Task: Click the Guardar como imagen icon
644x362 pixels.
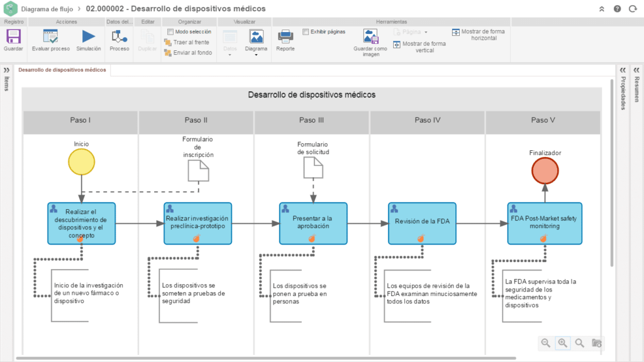Action: (370, 37)
